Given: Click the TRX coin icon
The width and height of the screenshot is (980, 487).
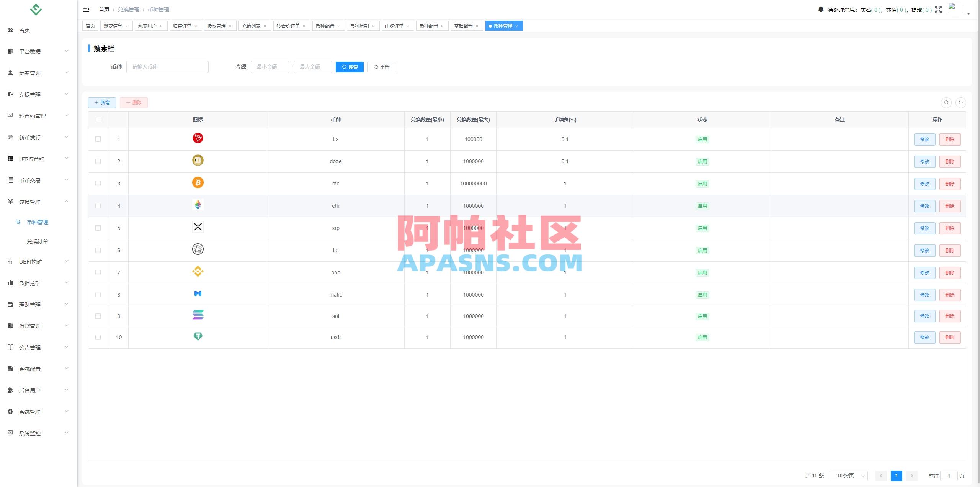Looking at the screenshot, I should (x=198, y=138).
